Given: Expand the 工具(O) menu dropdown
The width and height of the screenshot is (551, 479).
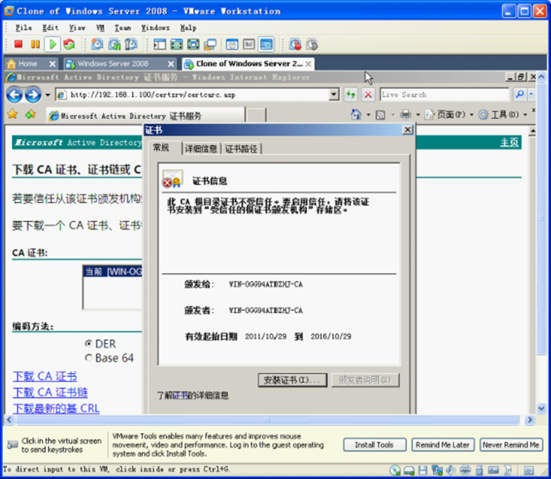Looking at the screenshot, I should coord(525,115).
